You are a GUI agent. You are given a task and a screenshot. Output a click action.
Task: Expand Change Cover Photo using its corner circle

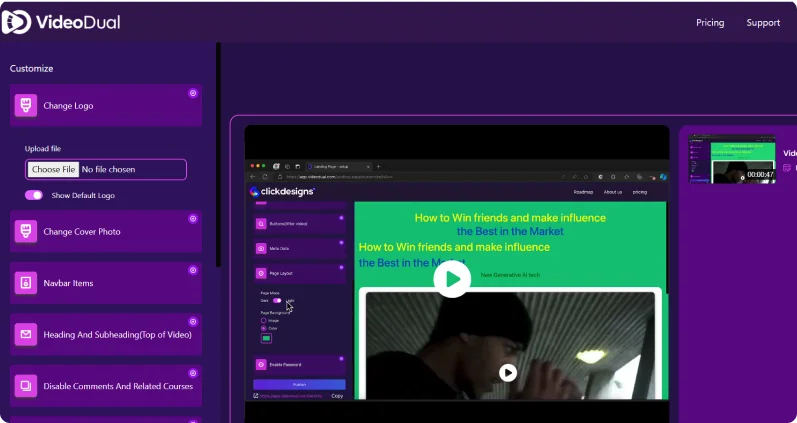point(193,219)
